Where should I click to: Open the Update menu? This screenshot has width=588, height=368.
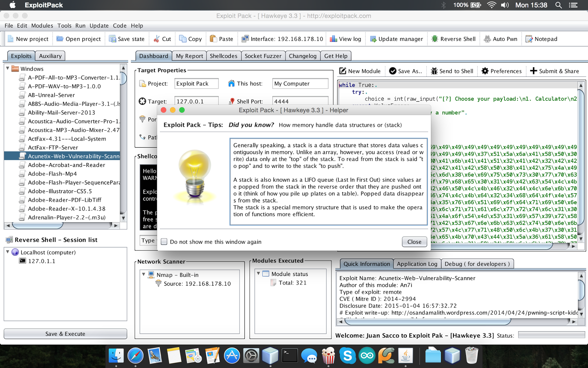click(99, 26)
